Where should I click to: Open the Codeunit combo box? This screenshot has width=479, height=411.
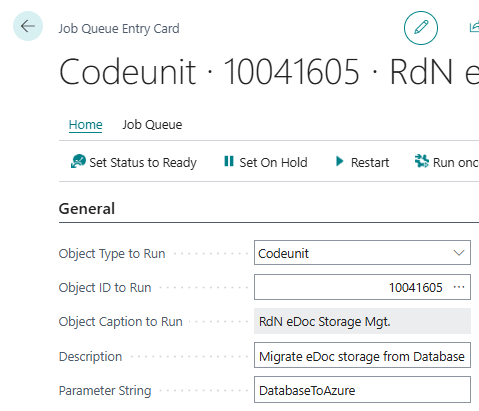point(362,253)
